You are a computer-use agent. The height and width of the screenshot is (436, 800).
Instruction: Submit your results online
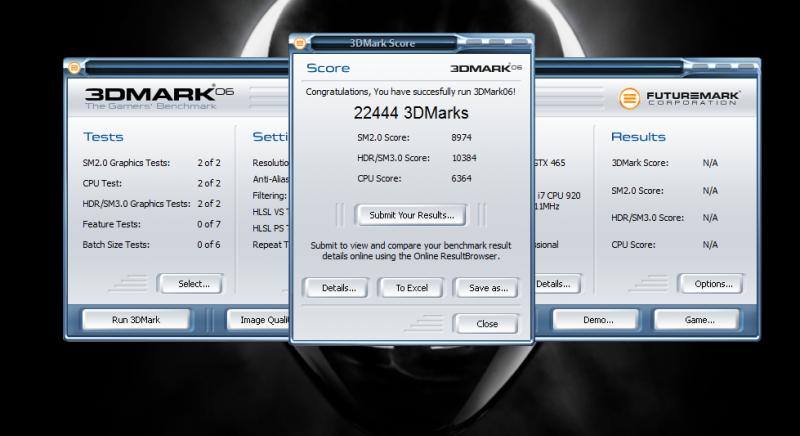(x=411, y=215)
